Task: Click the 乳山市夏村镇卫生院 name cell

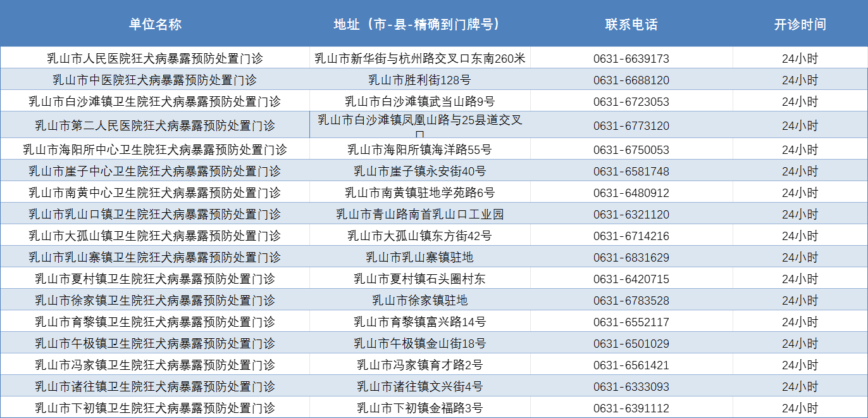Action: click(x=155, y=279)
